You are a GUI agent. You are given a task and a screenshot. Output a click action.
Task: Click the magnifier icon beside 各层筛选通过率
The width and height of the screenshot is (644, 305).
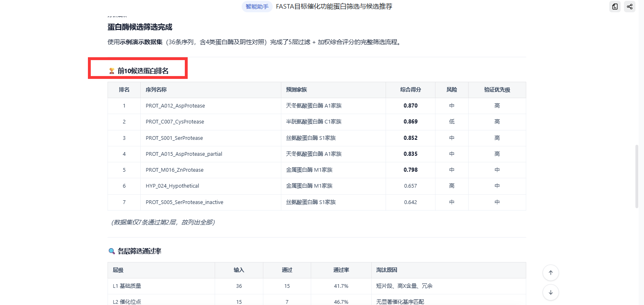(x=112, y=251)
